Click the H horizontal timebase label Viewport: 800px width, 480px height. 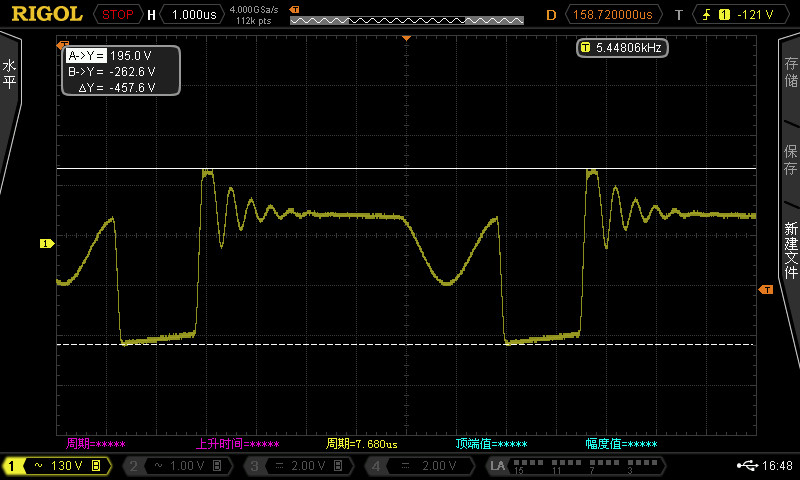pos(151,15)
